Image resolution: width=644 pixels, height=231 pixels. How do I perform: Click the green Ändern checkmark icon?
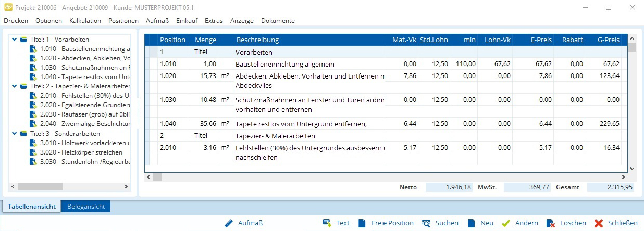[x=505, y=223]
